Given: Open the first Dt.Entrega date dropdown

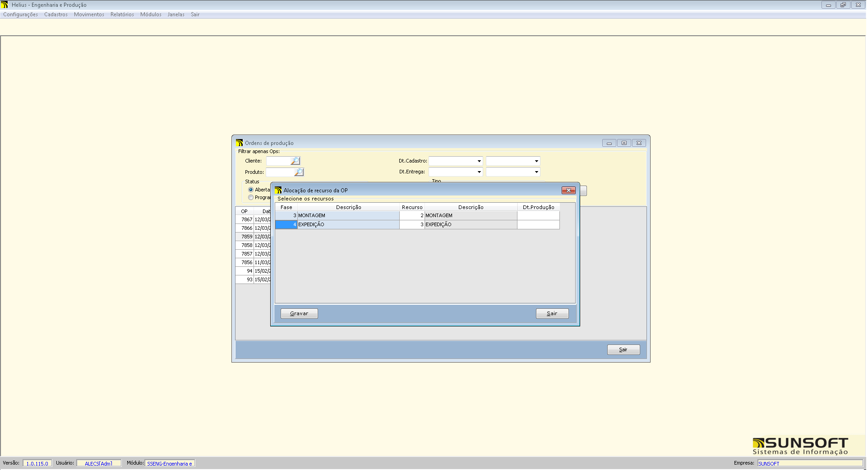Looking at the screenshot, I should 479,172.
